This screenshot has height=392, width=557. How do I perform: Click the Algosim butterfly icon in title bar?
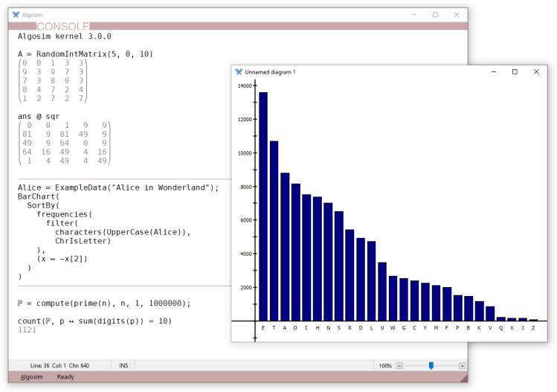tap(16, 14)
